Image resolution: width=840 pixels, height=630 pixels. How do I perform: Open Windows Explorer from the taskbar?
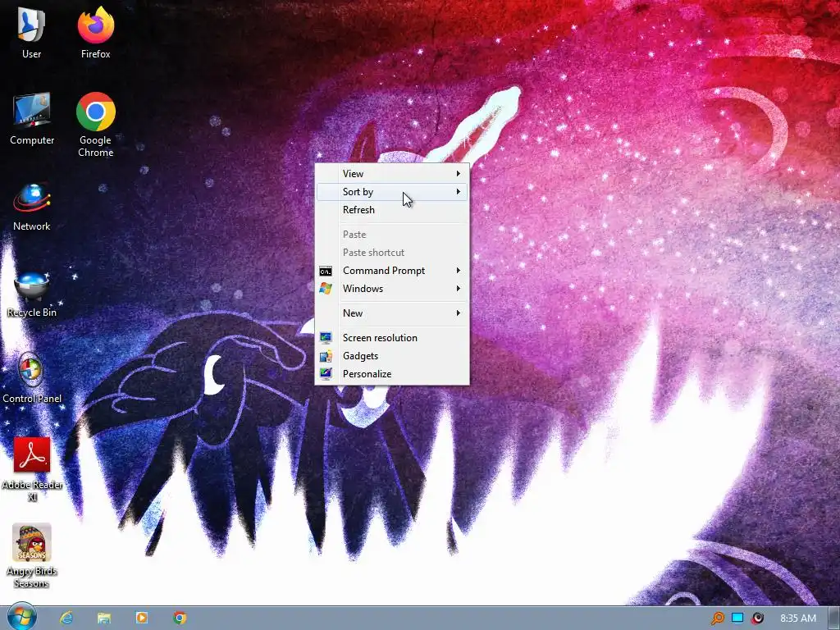(x=104, y=618)
